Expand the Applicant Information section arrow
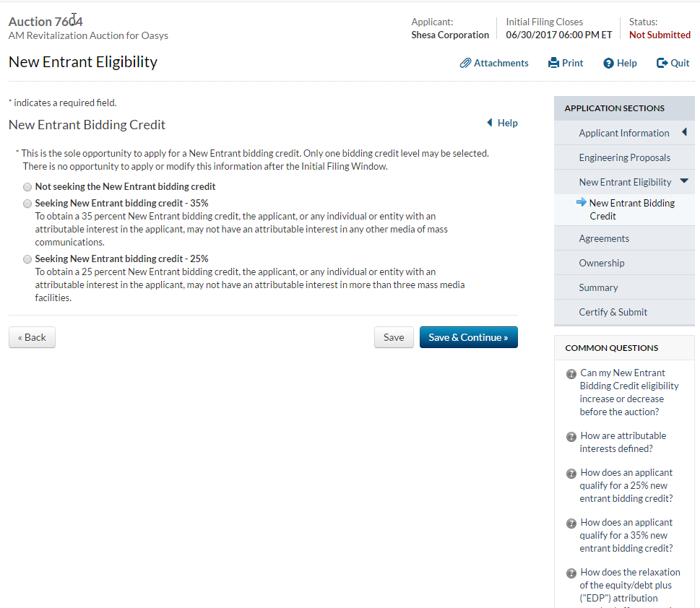Viewport: 700px width, 608px height. [684, 132]
